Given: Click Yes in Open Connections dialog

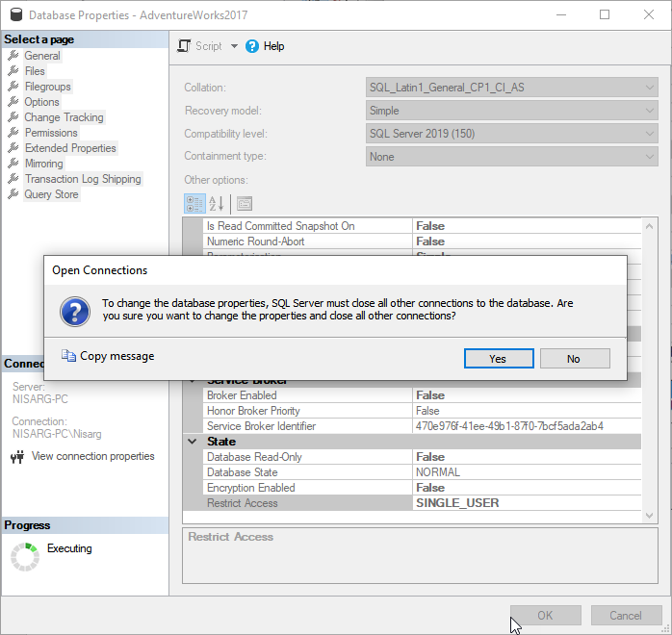Looking at the screenshot, I should 499,359.
